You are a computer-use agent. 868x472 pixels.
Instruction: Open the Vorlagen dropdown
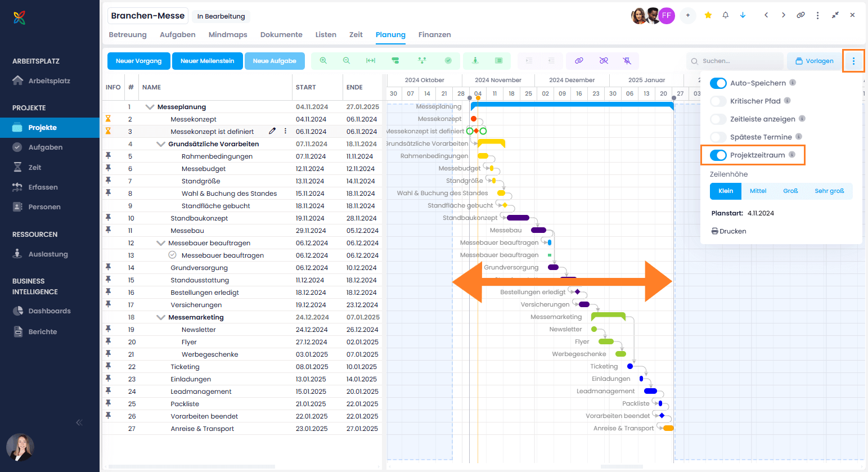coord(814,61)
